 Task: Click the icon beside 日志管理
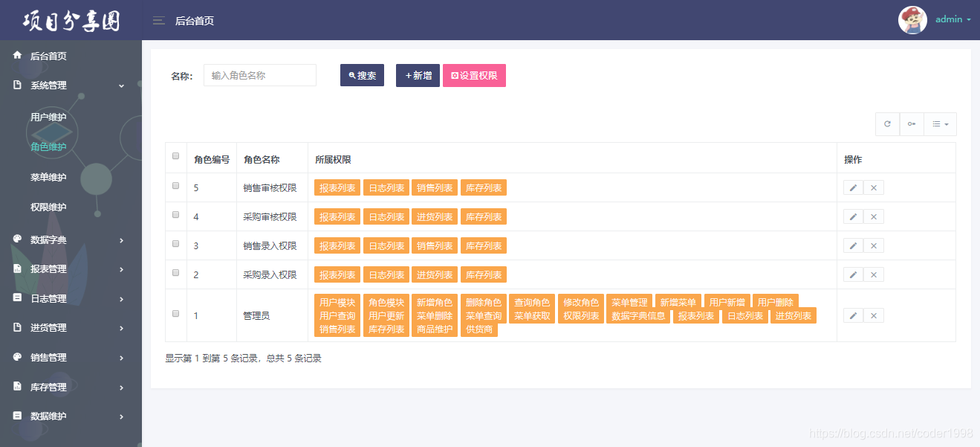(17, 298)
